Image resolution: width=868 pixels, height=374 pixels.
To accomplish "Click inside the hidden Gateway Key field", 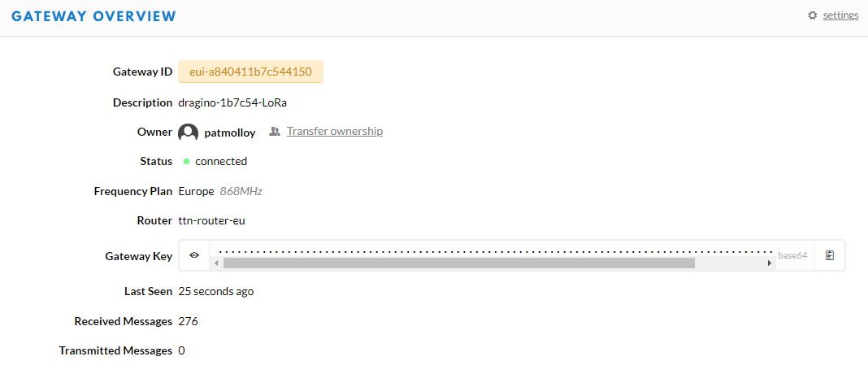I will (493, 251).
